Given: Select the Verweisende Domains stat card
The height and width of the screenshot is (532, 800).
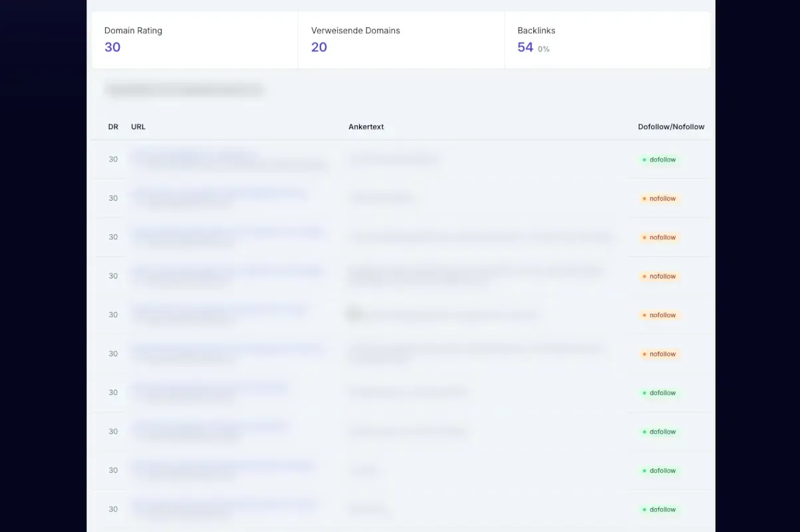Looking at the screenshot, I should tap(400, 39).
